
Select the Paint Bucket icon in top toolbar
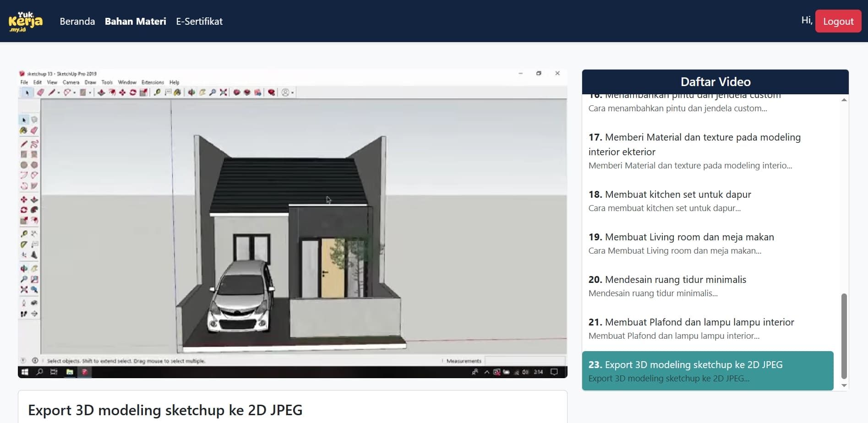tap(177, 92)
